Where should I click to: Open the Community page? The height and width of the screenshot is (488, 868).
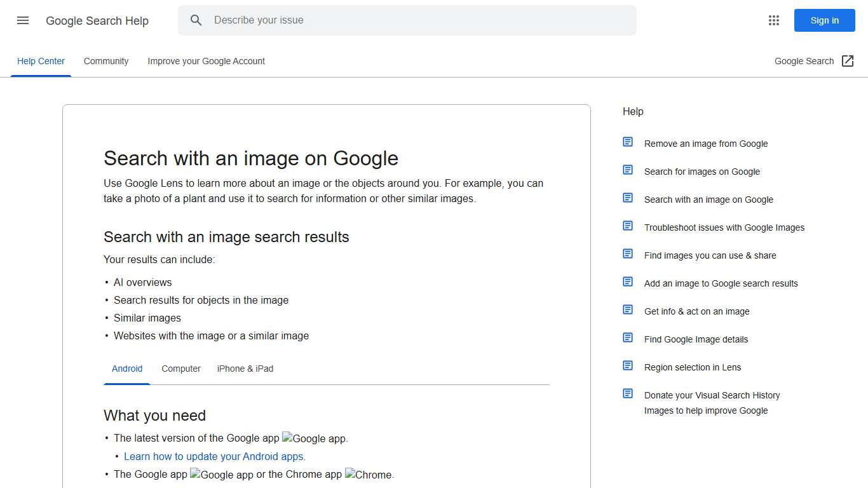point(105,61)
